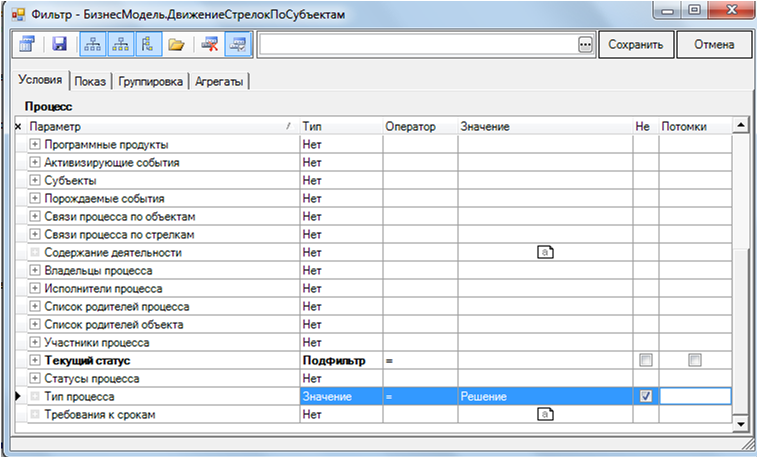Toggle the Не checkbox for Текущий статус
The height and width of the screenshot is (458, 759).
click(x=646, y=360)
